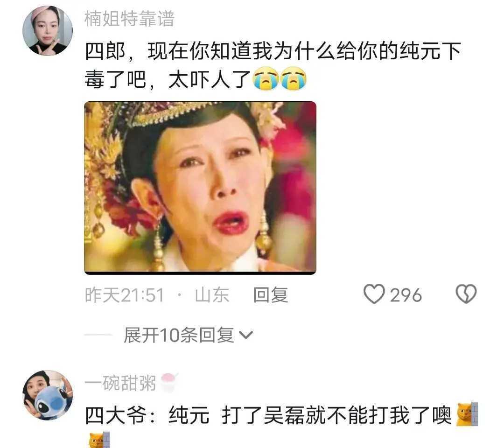Screen dimensions: 504x448
Task: Reply to 楠姐特靠谱 comment via 回复
Action: click(270, 295)
